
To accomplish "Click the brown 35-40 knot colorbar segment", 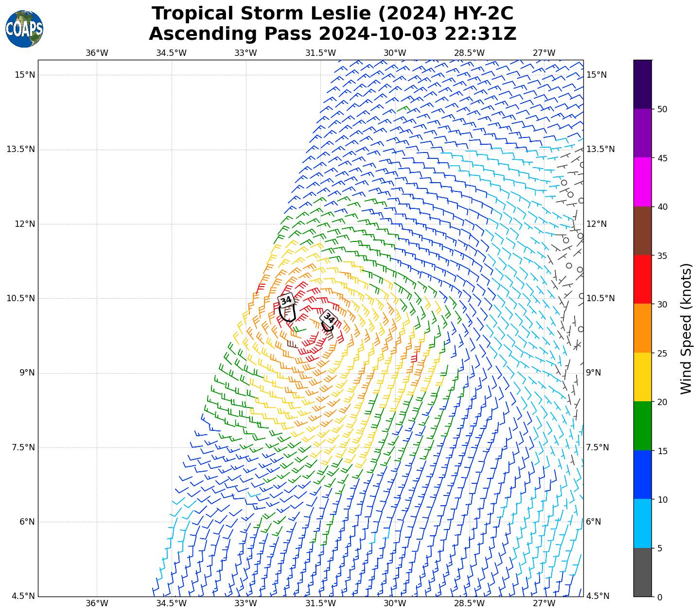I will coord(643,231).
